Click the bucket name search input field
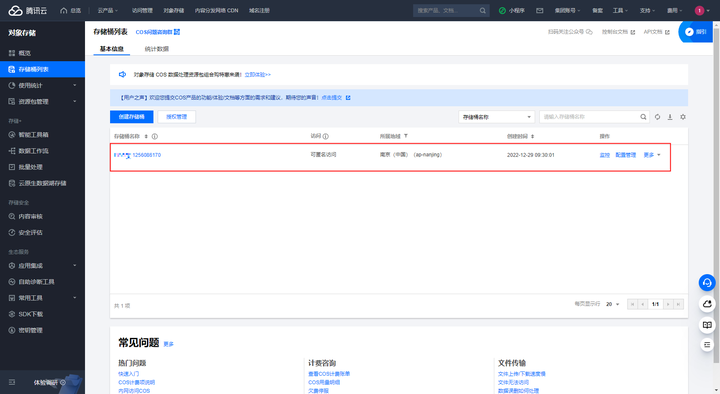This screenshot has width=720, height=394. pyautogui.click(x=590, y=117)
